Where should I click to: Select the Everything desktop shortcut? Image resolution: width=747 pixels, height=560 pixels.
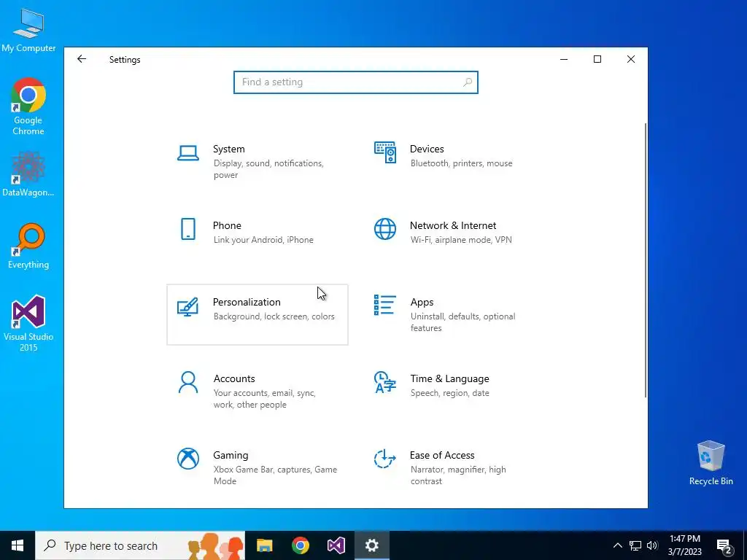click(28, 246)
